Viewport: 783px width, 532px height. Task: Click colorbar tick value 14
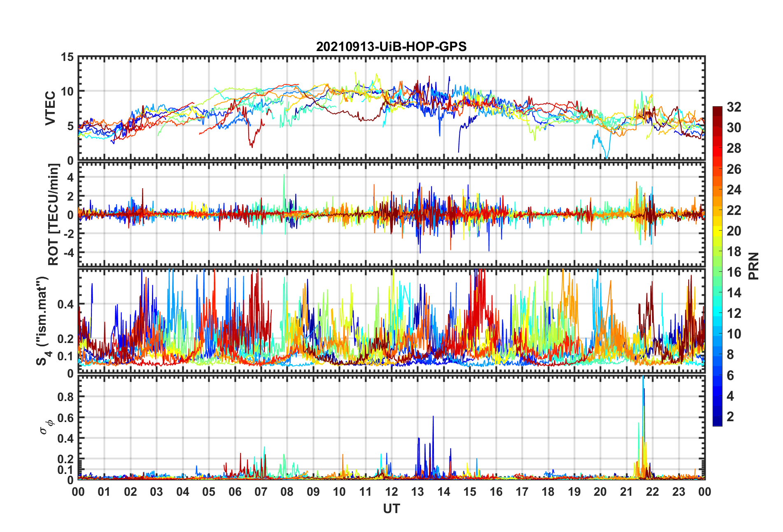coord(734,293)
